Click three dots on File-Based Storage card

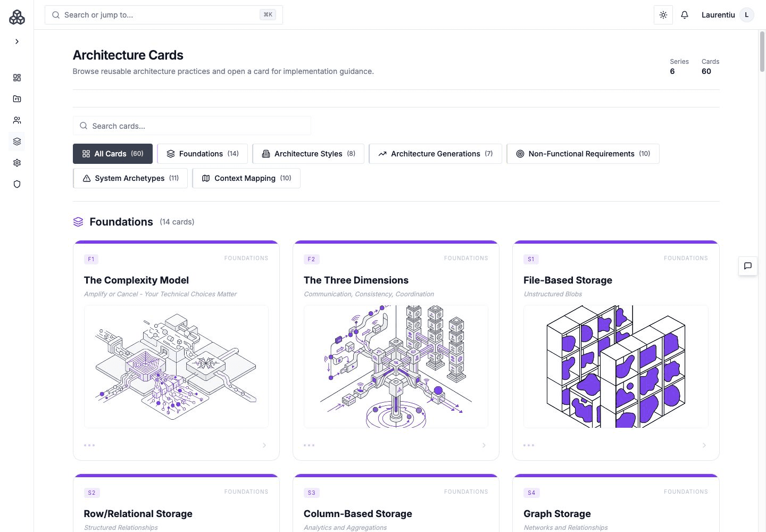(529, 445)
